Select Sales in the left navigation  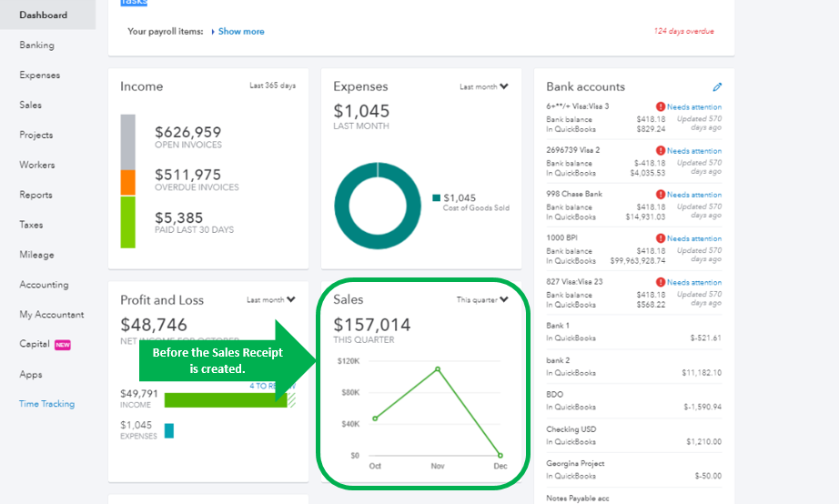click(x=31, y=105)
